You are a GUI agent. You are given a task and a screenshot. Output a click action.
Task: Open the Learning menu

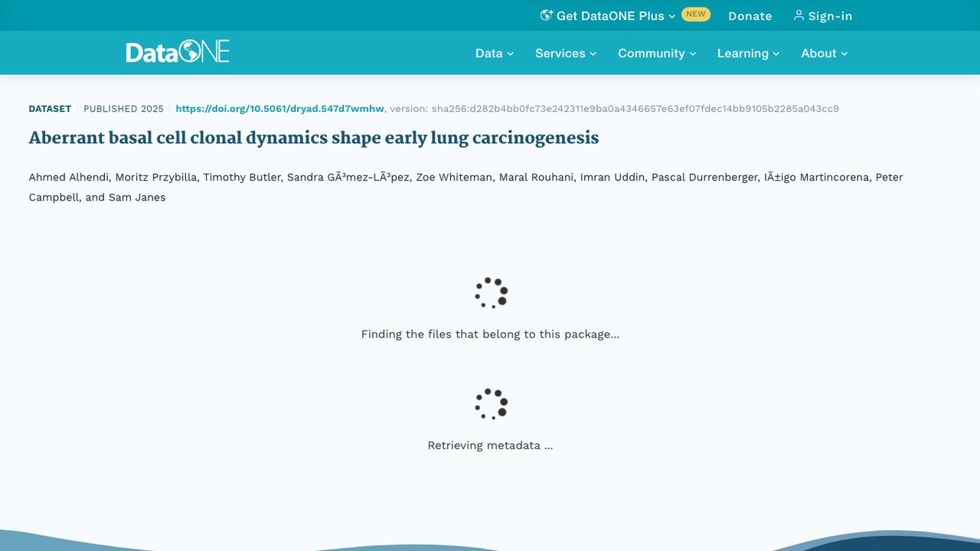click(748, 53)
